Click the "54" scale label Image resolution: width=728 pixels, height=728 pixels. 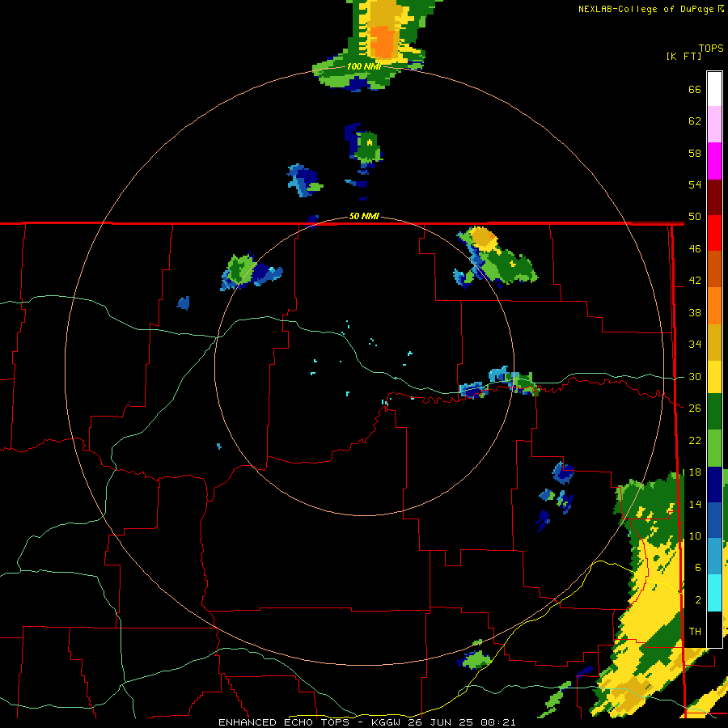[x=695, y=184]
